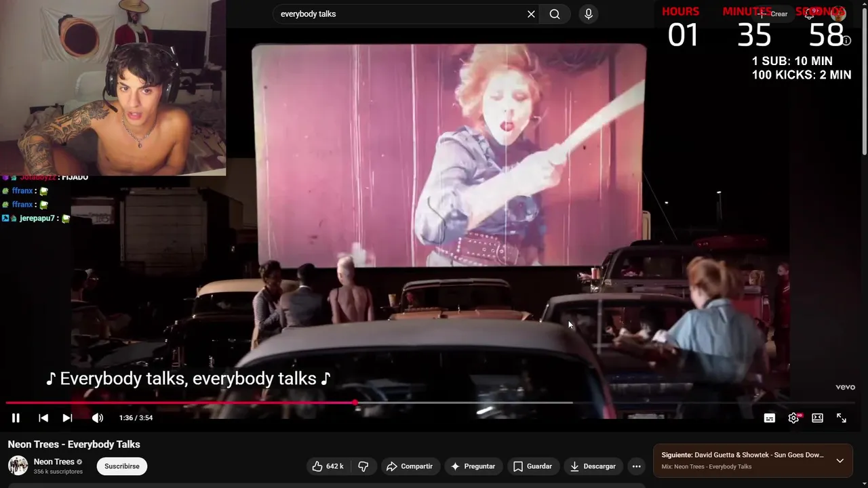
Task: Open the Neon Trees channel avatar
Action: click(18, 466)
